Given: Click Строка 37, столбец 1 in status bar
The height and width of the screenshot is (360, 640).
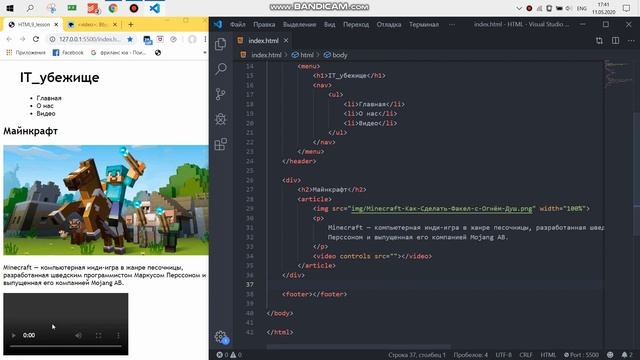Looking at the screenshot, I should [417, 355].
